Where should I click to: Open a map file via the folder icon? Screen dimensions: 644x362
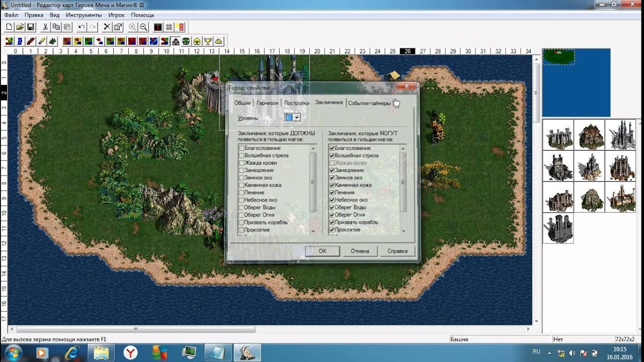point(20,27)
